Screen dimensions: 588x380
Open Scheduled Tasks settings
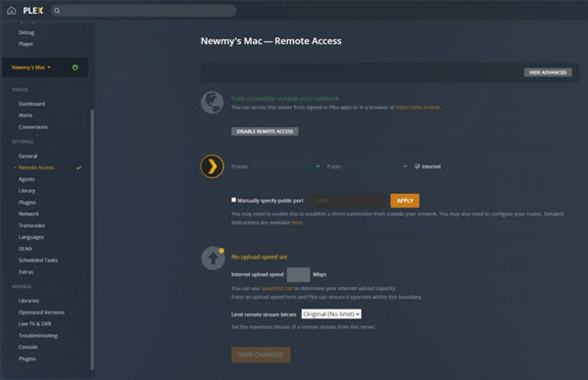(38, 261)
